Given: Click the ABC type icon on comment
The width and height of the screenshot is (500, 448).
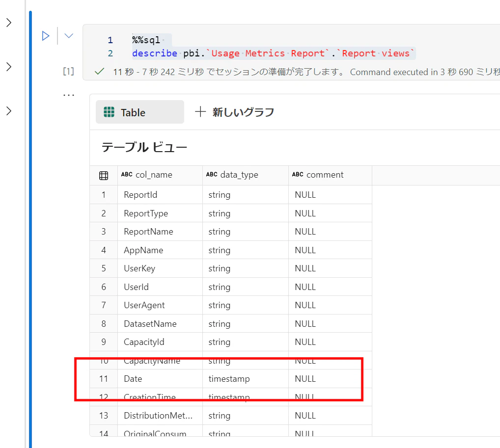Looking at the screenshot, I should click(298, 174).
